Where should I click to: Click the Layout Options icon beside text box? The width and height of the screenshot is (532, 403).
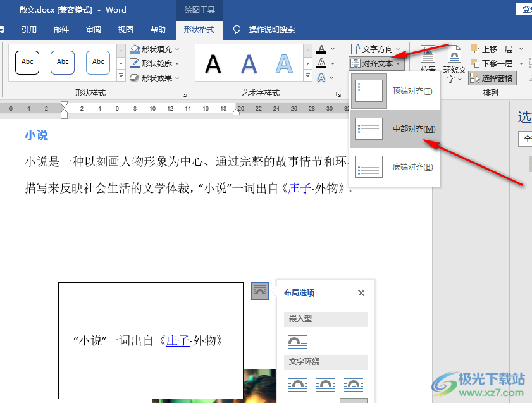(x=260, y=291)
